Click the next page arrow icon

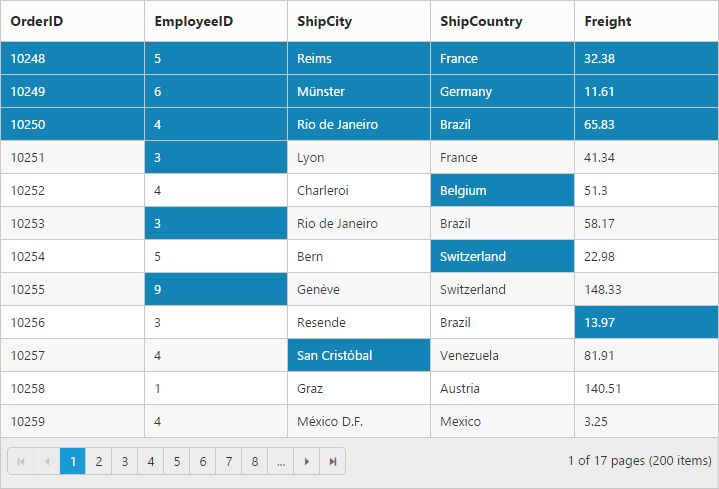307,461
